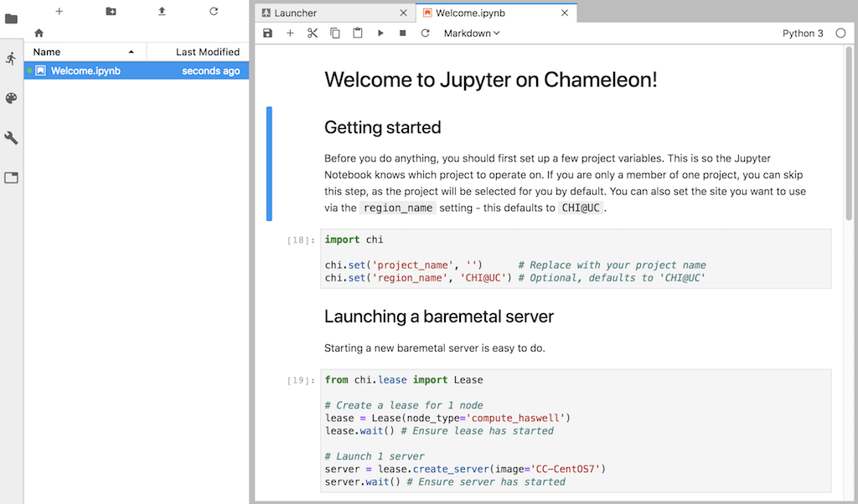Paste cells from the clipboard
Image resolution: width=858 pixels, height=504 pixels.
[358, 33]
